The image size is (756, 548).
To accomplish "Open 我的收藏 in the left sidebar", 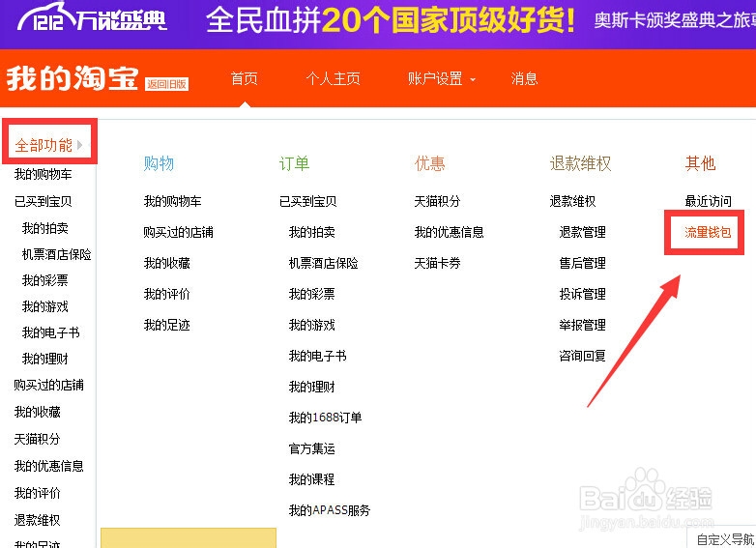I will coord(37,412).
